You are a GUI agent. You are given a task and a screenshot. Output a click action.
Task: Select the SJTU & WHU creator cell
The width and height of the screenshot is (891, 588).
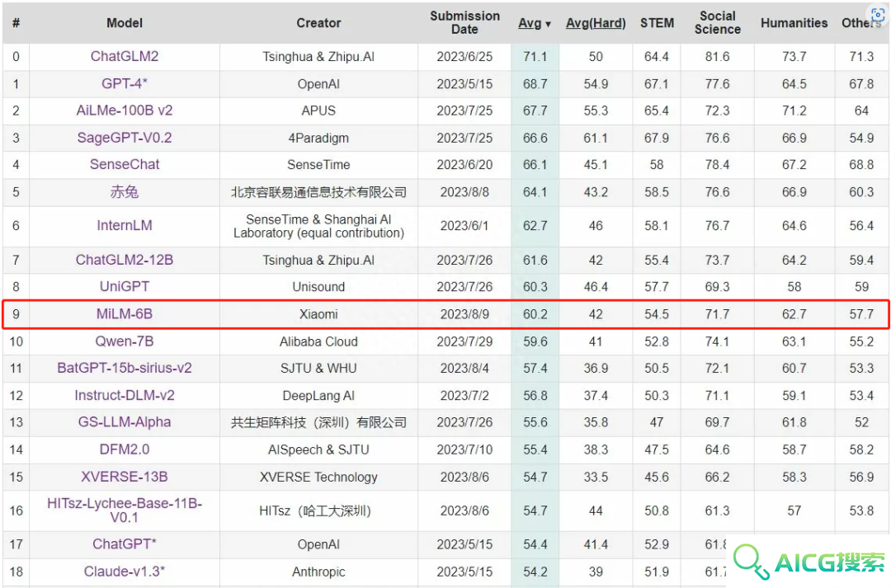pos(318,368)
